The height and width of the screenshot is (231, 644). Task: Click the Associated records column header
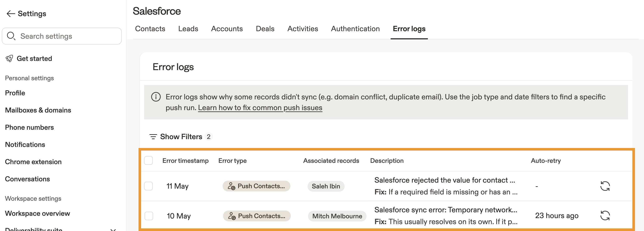[x=331, y=161]
